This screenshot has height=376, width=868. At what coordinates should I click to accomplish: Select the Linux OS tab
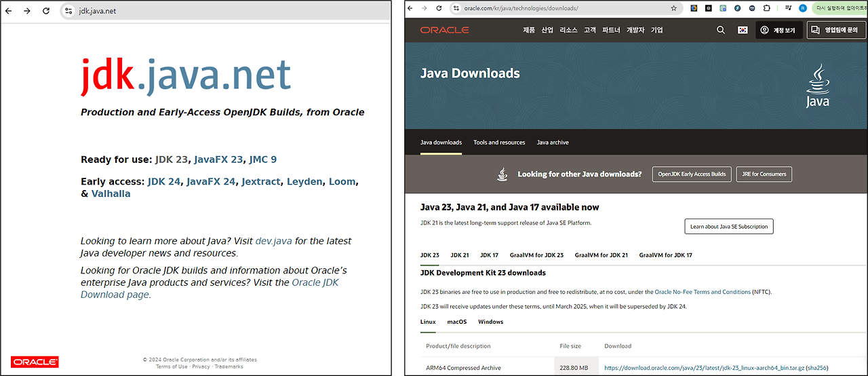[428, 322]
